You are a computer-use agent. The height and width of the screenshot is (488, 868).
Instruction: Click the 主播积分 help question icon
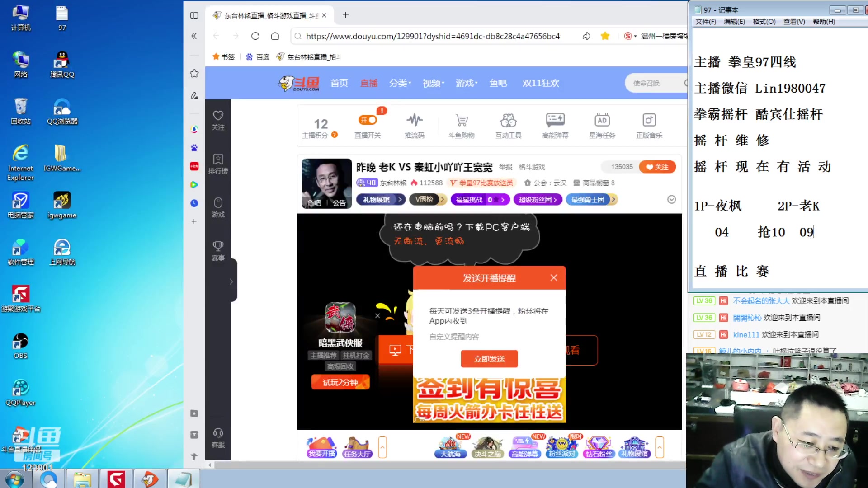pos(335,135)
